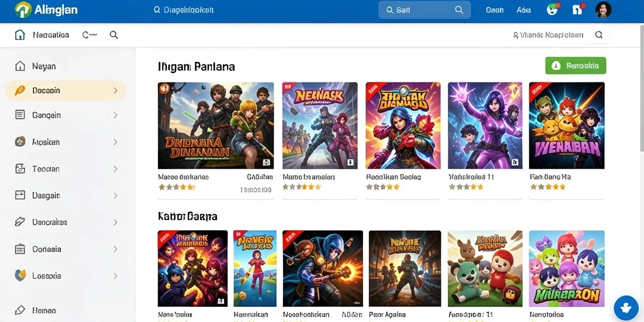Click the icon at the corner of the Nernask thumbnail
Image resolution: width=644 pixels, height=322 pixels.
coord(350,162)
